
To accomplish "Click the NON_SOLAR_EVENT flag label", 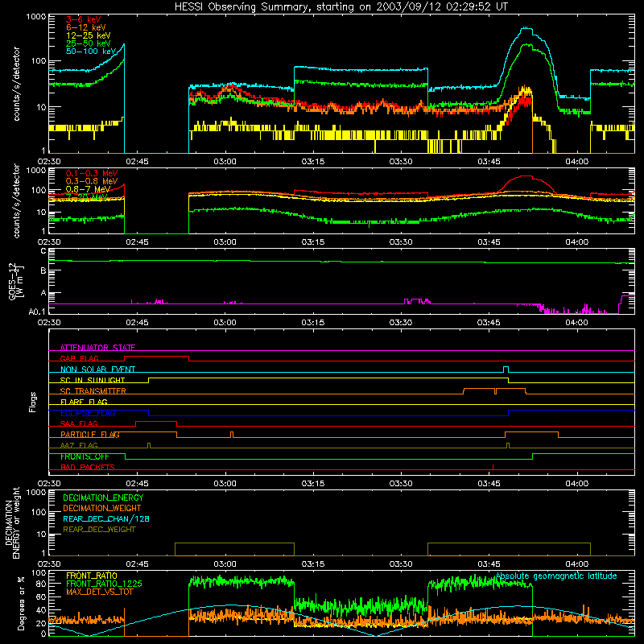I will tap(97, 369).
